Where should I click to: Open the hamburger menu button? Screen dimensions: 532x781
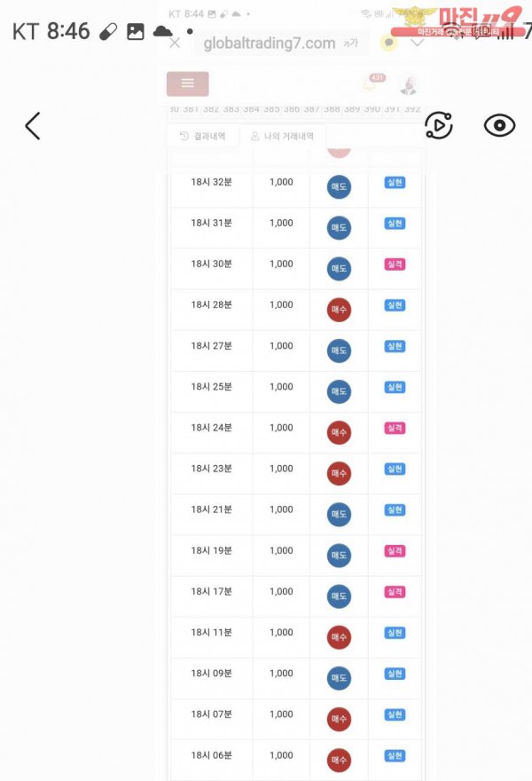[x=187, y=83]
